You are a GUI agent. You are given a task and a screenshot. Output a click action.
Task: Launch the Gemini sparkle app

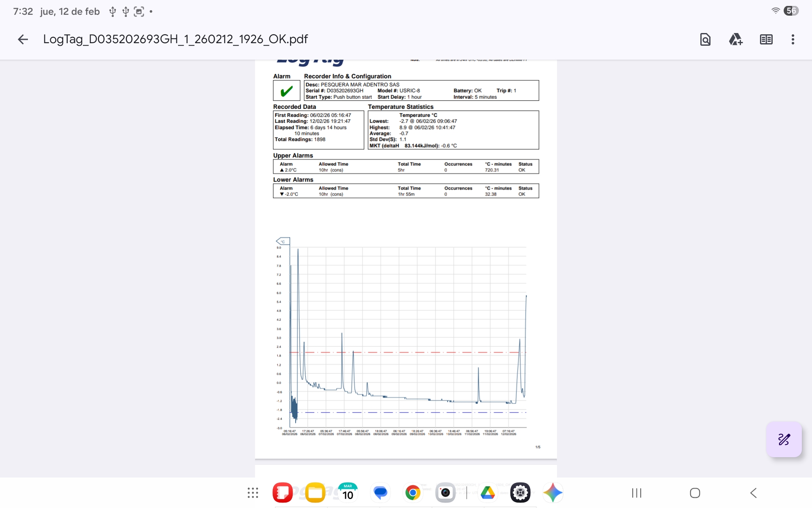(x=553, y=493)
